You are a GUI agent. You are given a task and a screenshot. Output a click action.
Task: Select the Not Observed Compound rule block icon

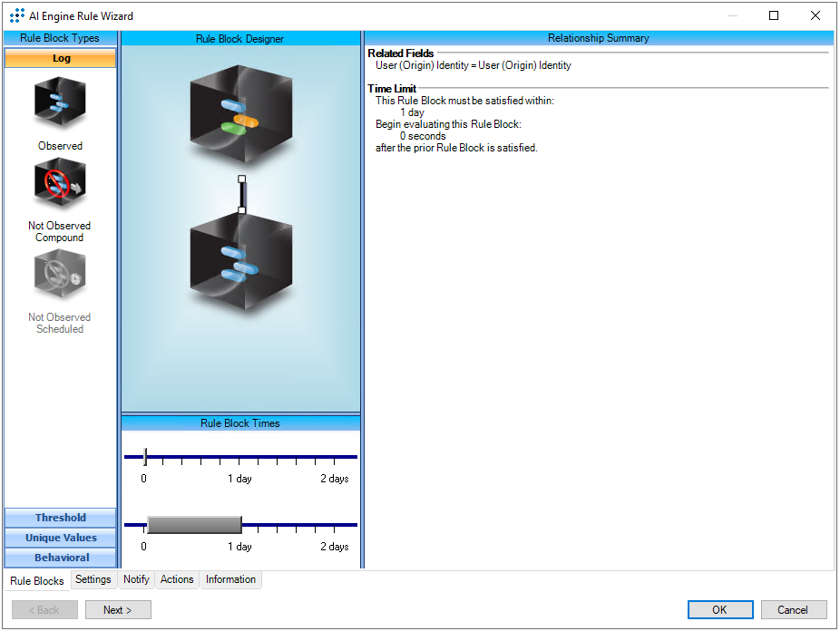click(60, 184)
